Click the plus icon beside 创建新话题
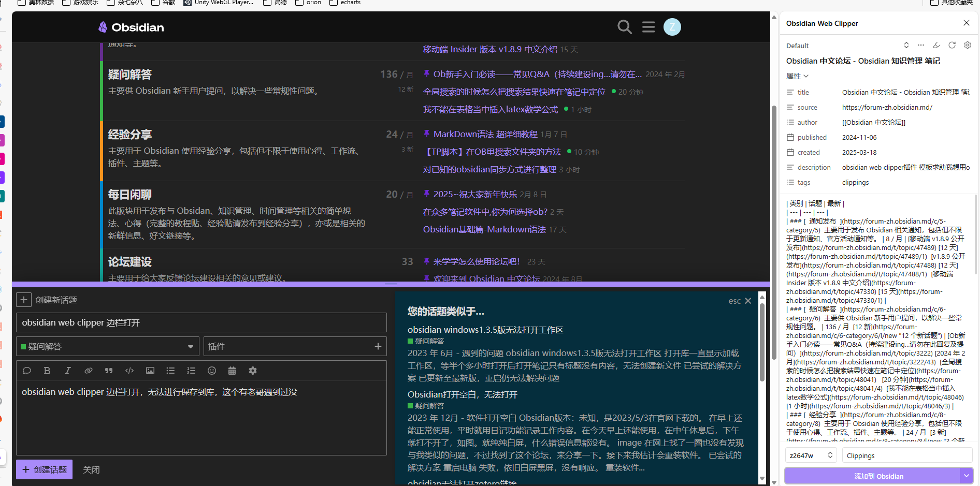 24,300
